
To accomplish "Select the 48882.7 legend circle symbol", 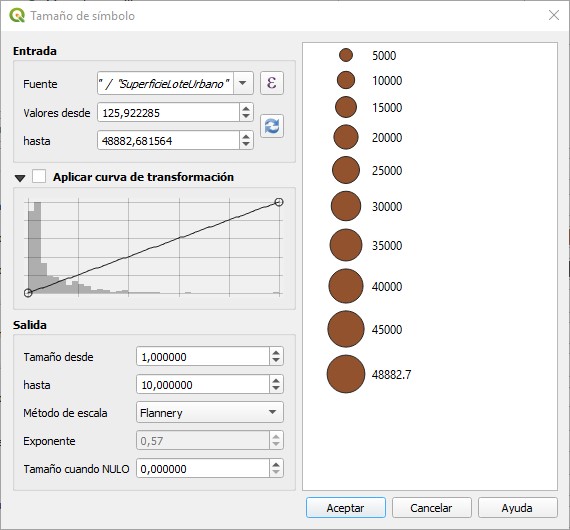I will (346, 374).
